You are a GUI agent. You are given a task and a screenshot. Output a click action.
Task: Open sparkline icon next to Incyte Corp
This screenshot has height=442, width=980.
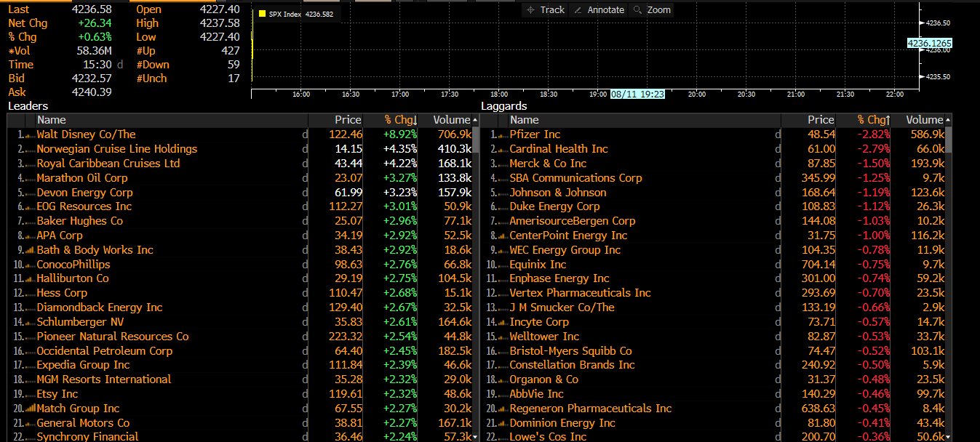tap(503, 322)
